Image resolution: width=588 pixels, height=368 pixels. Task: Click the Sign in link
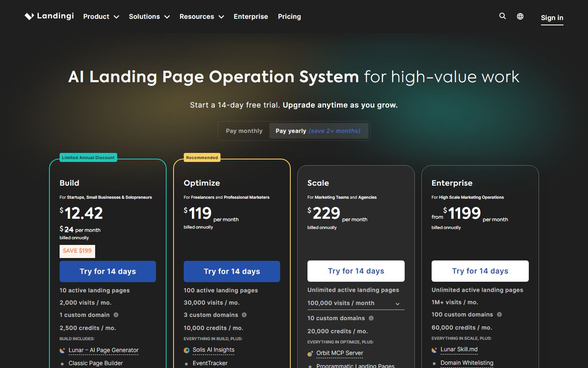click(552, 18)
